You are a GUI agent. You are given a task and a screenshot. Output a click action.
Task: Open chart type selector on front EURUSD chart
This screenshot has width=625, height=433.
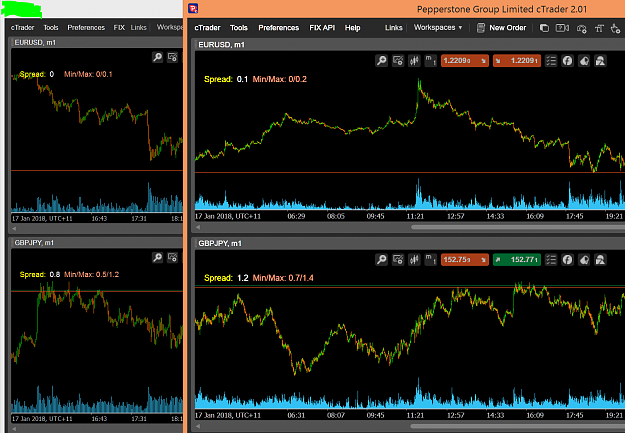point(414,61)
